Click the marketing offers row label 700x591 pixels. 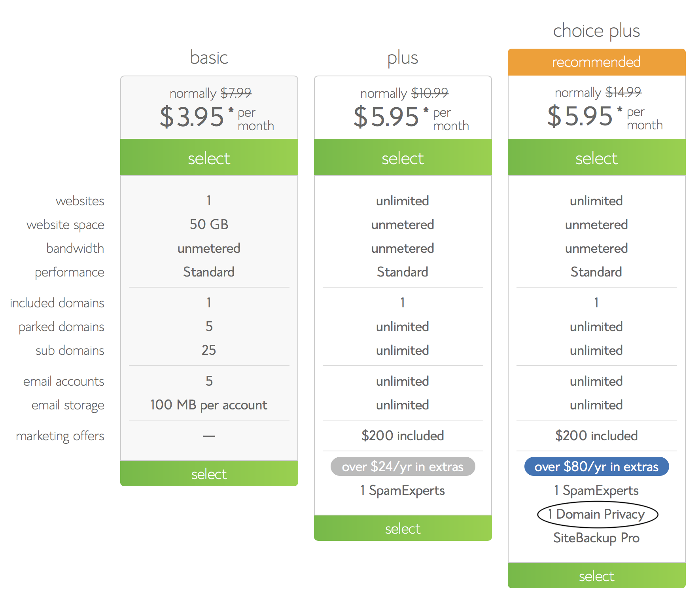pyautogui.click(x=60, y=436)
